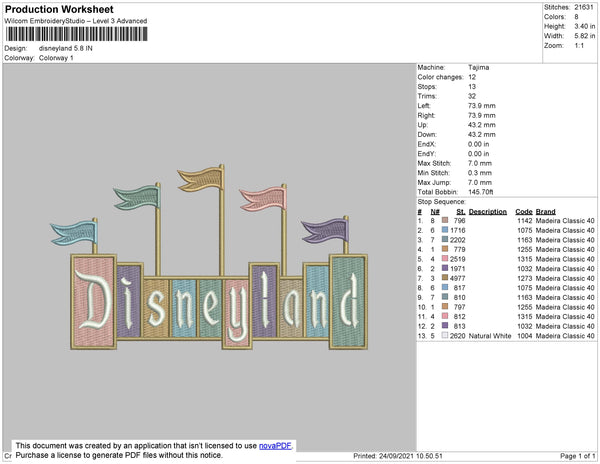Click stitch count '4977' in stop sequence

(458, 278)
